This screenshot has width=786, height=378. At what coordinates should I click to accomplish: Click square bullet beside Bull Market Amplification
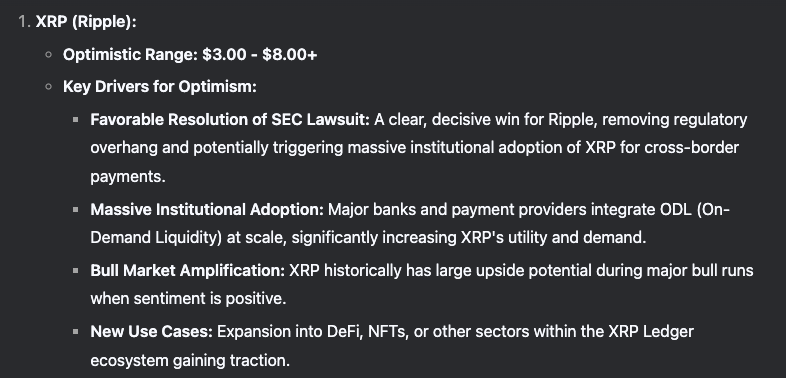tap(76, 271)
